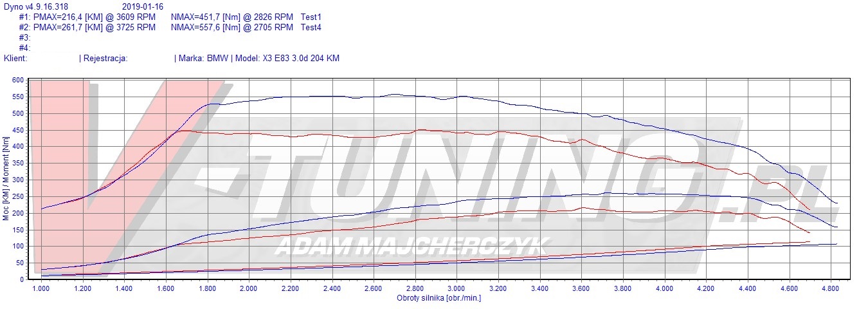The height and width of the screenshot is (309, 868).
Task: Click the 4.800 RPM x-axis tick label
Action: tap(830, 289)
